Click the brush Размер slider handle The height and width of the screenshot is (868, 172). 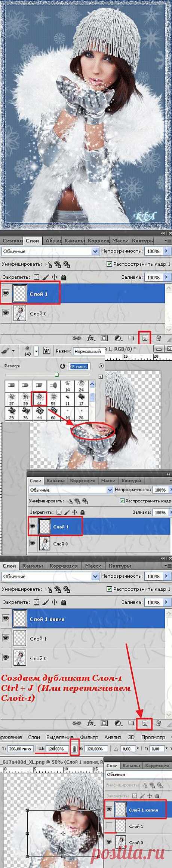(x=56, y=374)
